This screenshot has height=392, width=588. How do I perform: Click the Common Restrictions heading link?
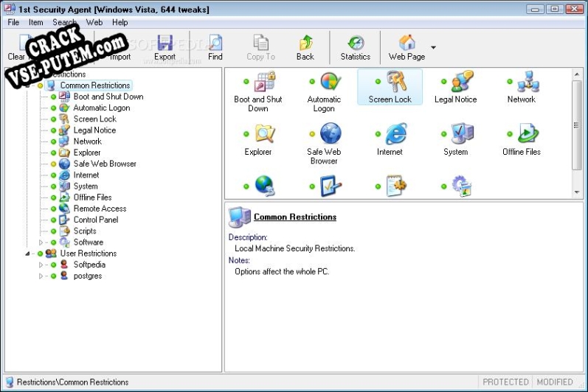295,217
